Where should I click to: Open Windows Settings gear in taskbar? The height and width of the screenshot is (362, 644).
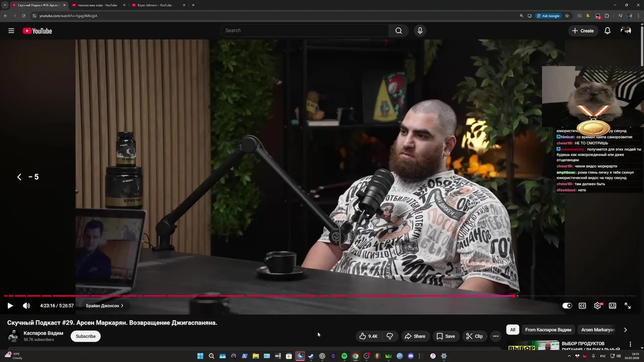point(444,356)
